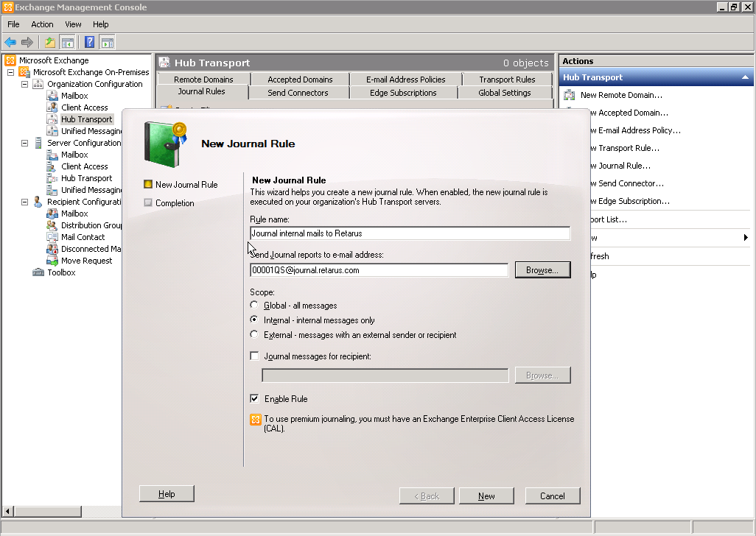Uncheck the Enable Rule checkbox

tap(255, 399)
